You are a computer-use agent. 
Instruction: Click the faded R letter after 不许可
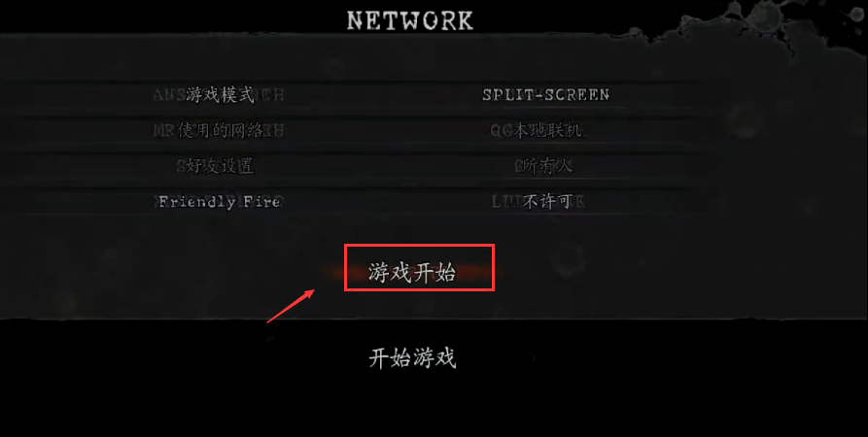tap(579, 202)
